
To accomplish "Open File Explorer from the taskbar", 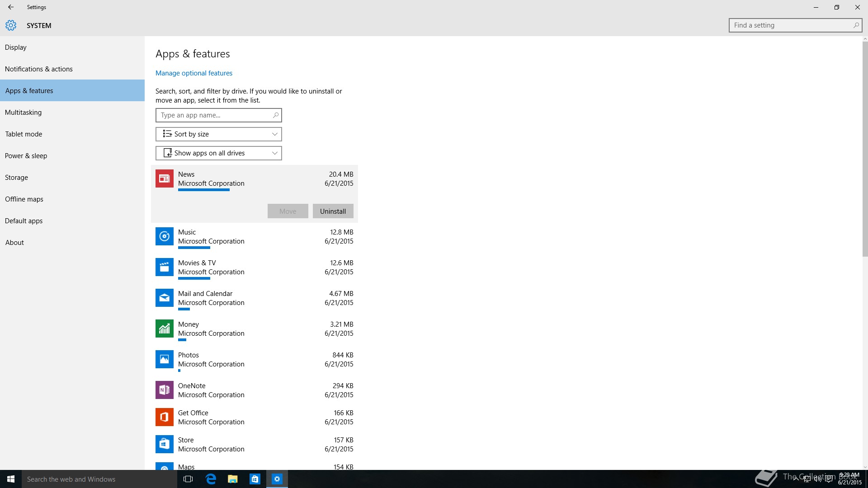I will [x=233, y=479].
